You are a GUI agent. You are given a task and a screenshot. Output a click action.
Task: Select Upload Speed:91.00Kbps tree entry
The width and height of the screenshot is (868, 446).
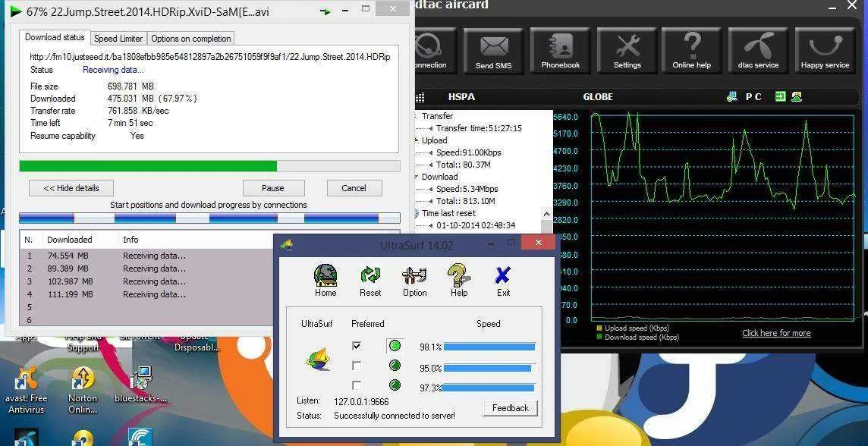point(468,152)
